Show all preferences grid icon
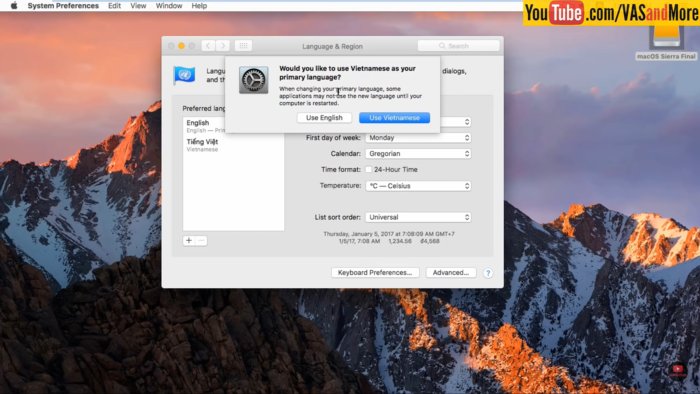The height and width of the screenshot is (394, 700). 243,46
